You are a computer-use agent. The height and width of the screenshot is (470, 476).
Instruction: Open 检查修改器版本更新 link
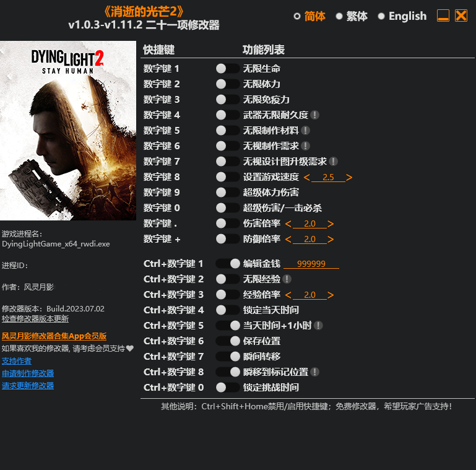[x=35, y=319]
